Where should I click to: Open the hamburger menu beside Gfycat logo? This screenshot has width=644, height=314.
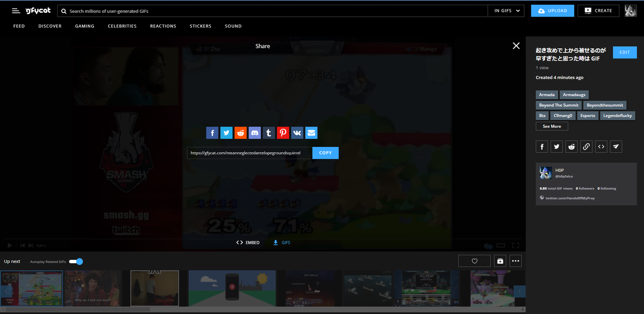(x=16, y=11)
